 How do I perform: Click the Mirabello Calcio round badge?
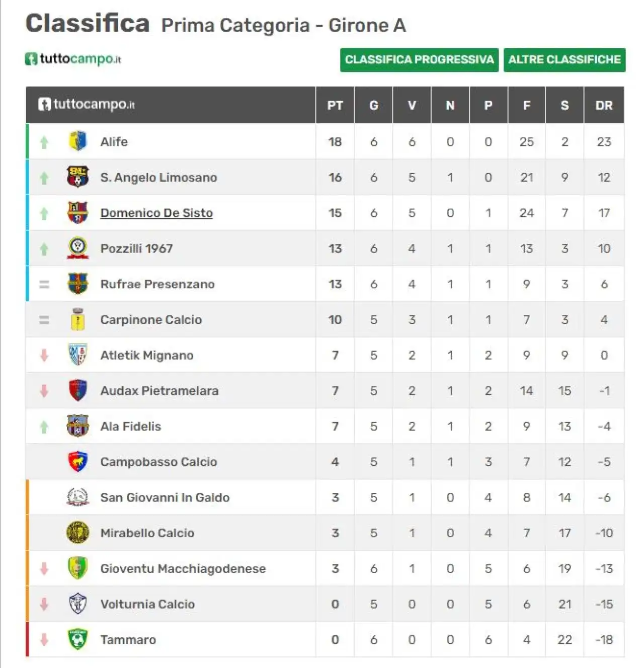click(x=77, y=533)
